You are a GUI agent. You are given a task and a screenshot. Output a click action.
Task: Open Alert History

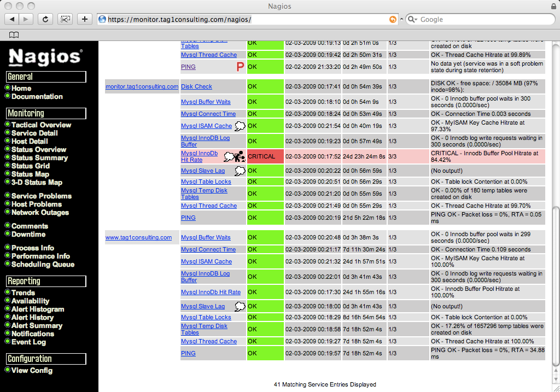[x=32, y=318]
